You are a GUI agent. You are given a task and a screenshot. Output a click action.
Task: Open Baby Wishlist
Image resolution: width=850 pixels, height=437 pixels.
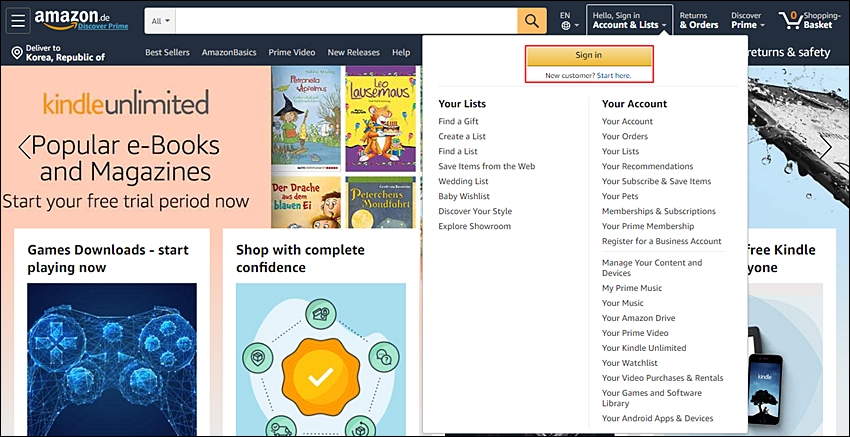(x=464, y=196)
